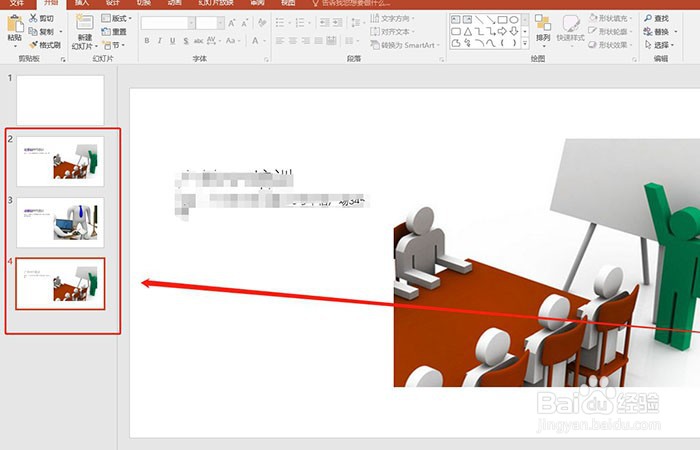Switch to the Design (设计) tab
This screenshot has height=450, width=700.
point(113,3)
